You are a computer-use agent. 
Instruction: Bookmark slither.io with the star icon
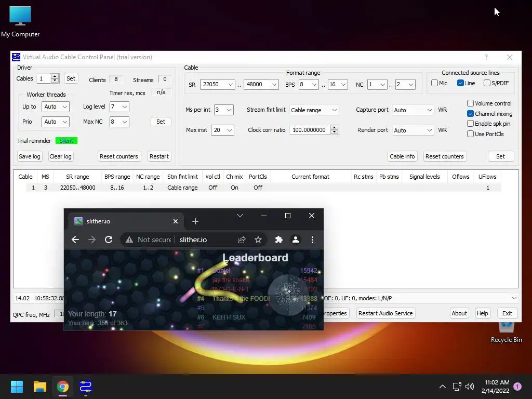(x=258, y=240)
